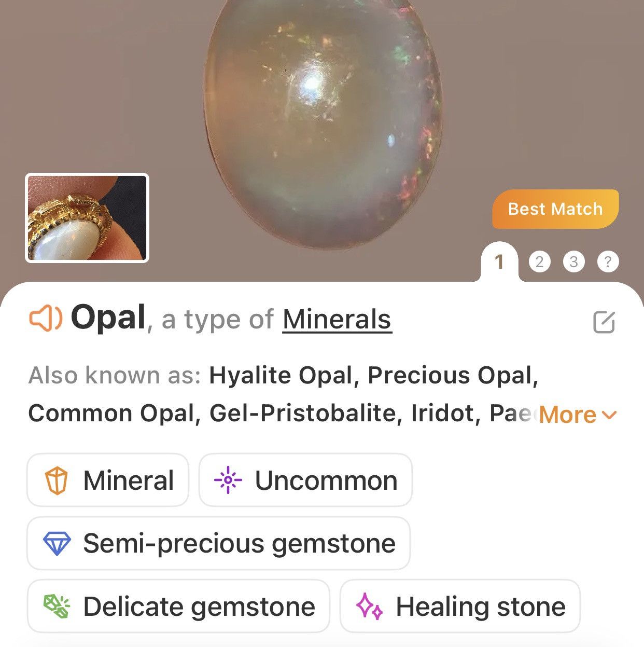This screenshot has height=647, width=644.
Task: Open the Minerals category link
Action: (x=337, y=319)
